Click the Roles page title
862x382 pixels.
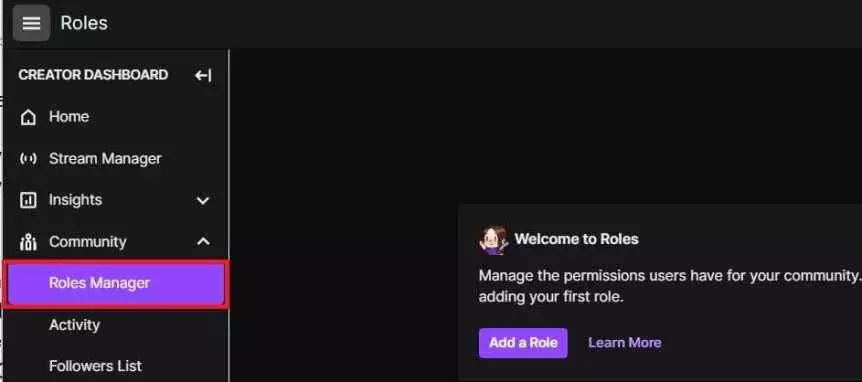(x=84, y=23)
